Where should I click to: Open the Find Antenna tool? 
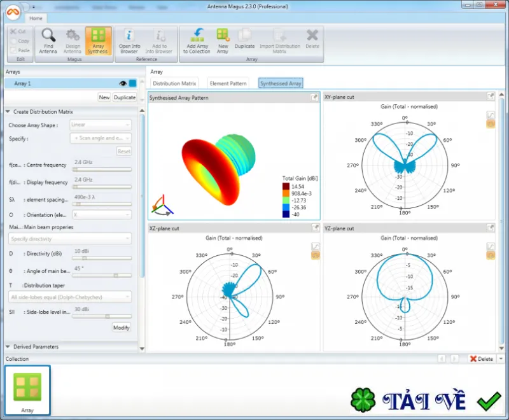tap(48, 41)
